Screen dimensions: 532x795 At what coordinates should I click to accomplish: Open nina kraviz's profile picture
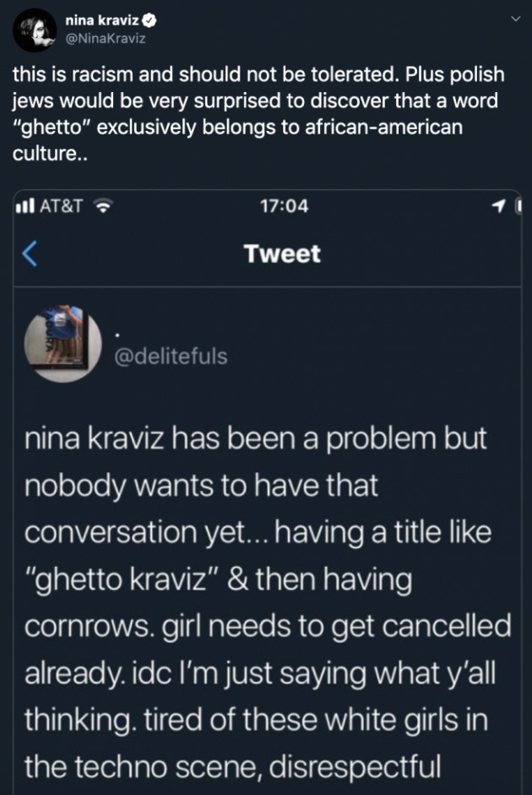click(x=34, y=30)
